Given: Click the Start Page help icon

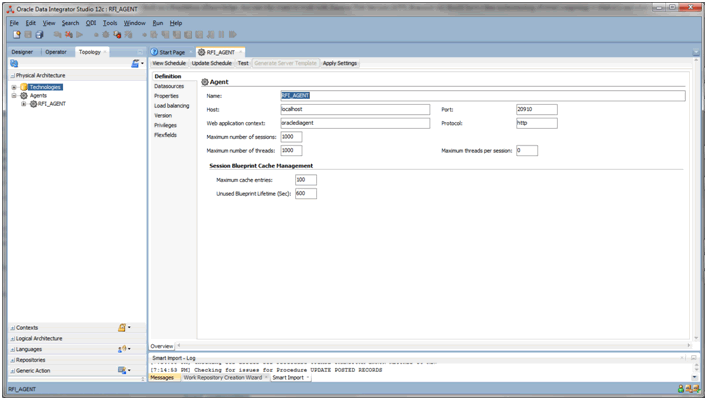Looking at the screenshot, I should coord(154,52).
